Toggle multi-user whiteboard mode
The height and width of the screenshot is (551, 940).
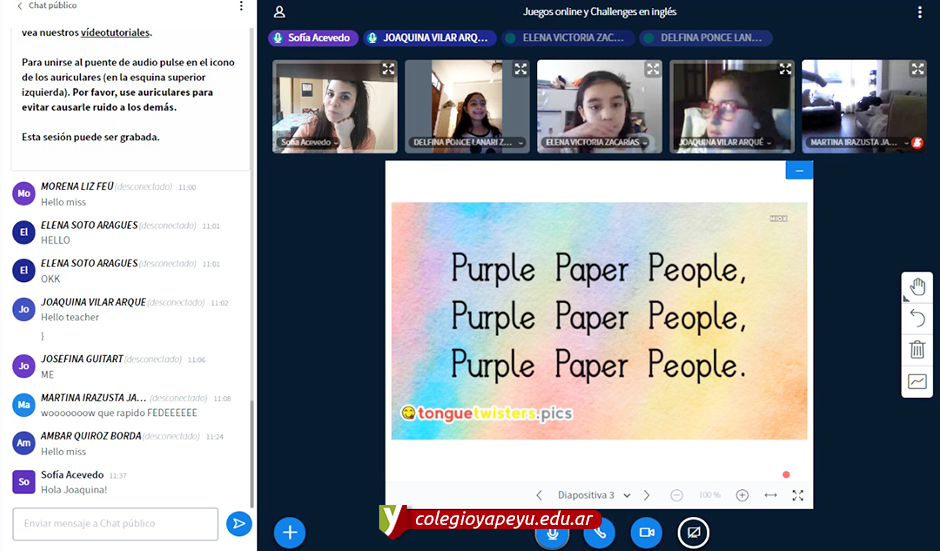tap(917, 381)
